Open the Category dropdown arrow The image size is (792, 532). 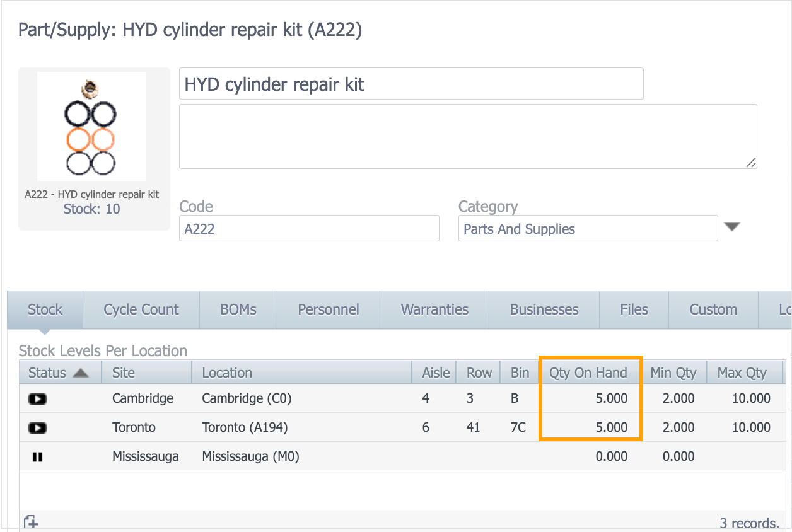(731, 227)
